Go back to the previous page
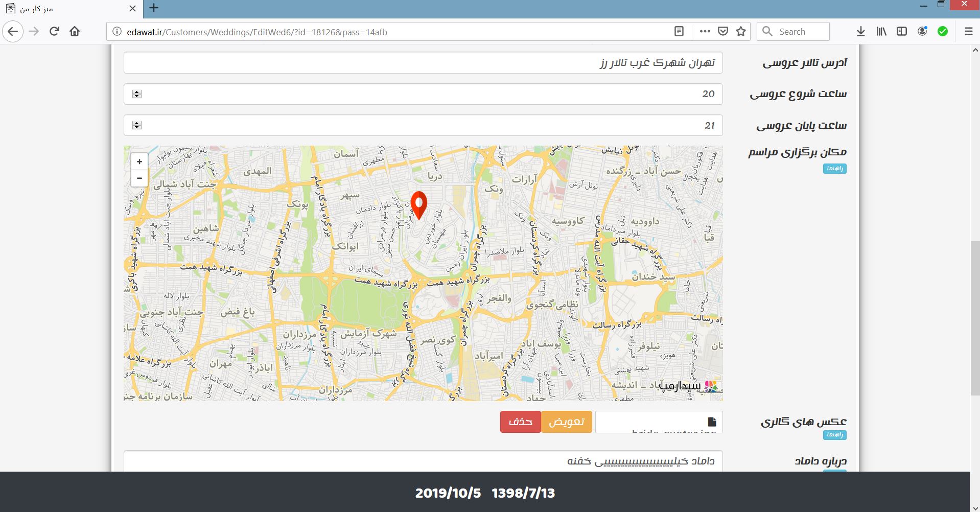 click(13, 32)
